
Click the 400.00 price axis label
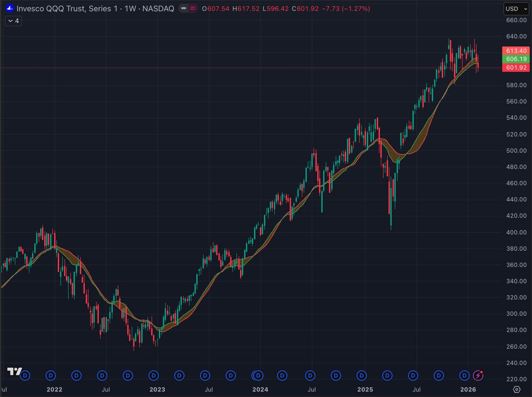pyautogui.click(x=516, y=232)
